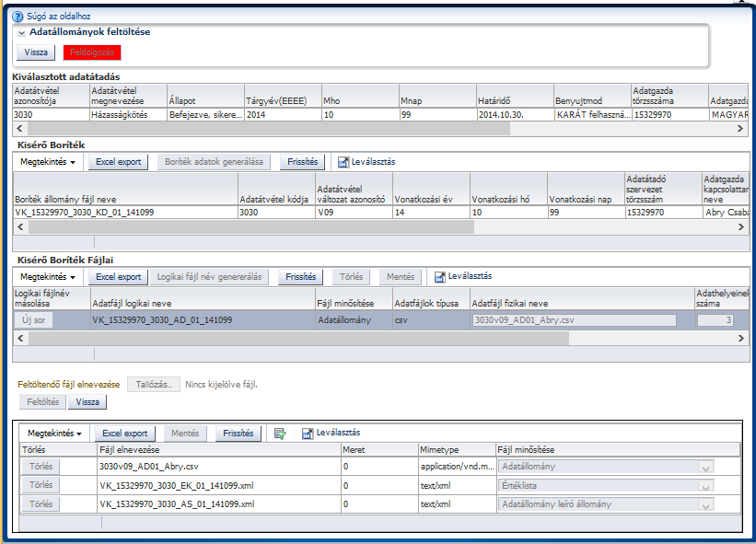Click the Házasságkötés cell

click(x=129, y=115)
